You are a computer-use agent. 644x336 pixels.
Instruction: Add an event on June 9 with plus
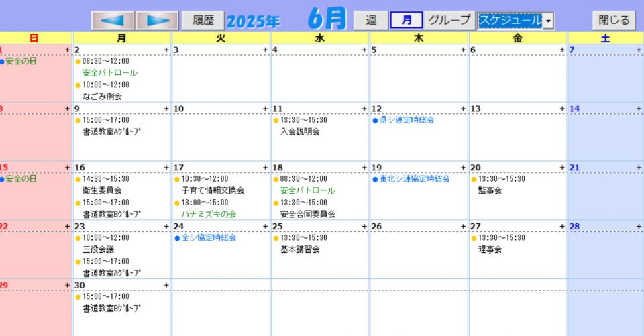166,109
